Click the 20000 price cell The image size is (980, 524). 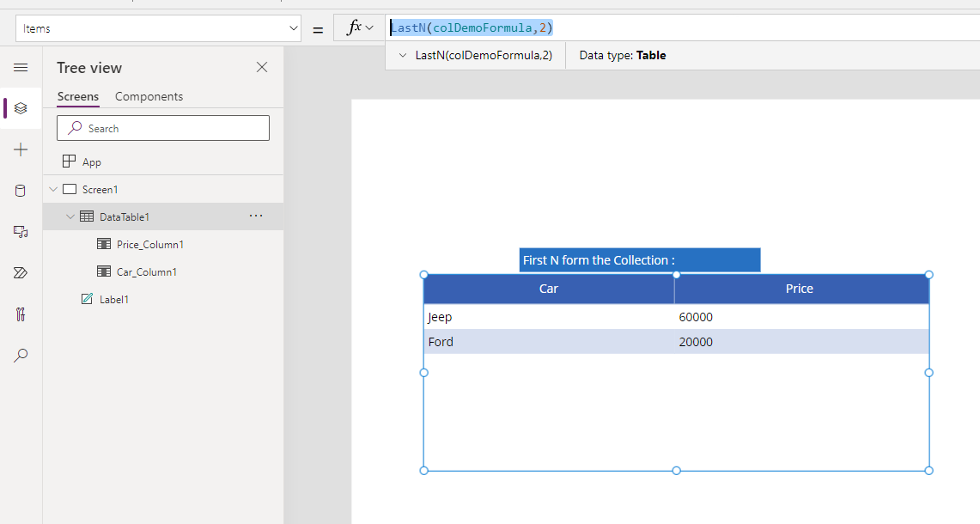coord(802,341)
